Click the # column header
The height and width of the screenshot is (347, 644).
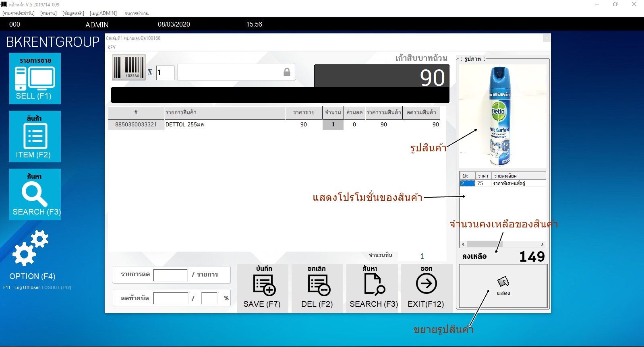(136, 113)
